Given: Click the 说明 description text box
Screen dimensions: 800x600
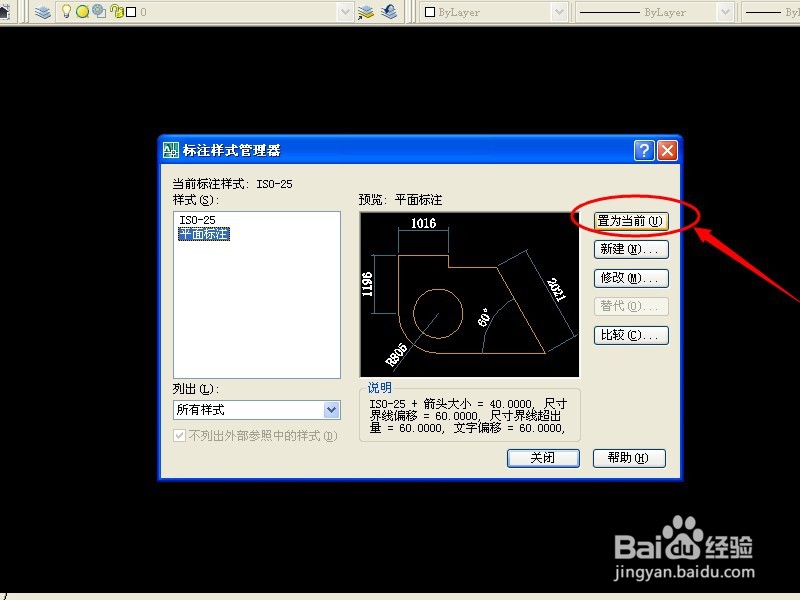Looking at the screenshot, I should point(469,416).
